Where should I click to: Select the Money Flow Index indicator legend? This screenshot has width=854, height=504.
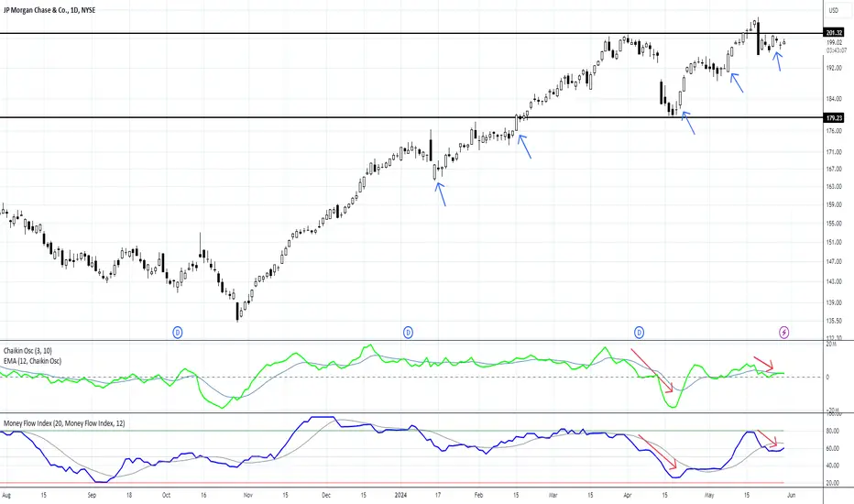coord(64,422)
